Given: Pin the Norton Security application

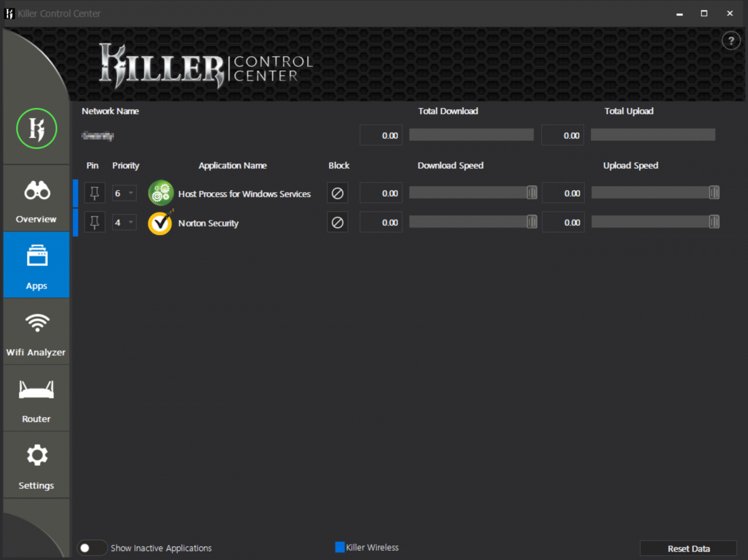Looking at the screenshot, I should (95, 223).
